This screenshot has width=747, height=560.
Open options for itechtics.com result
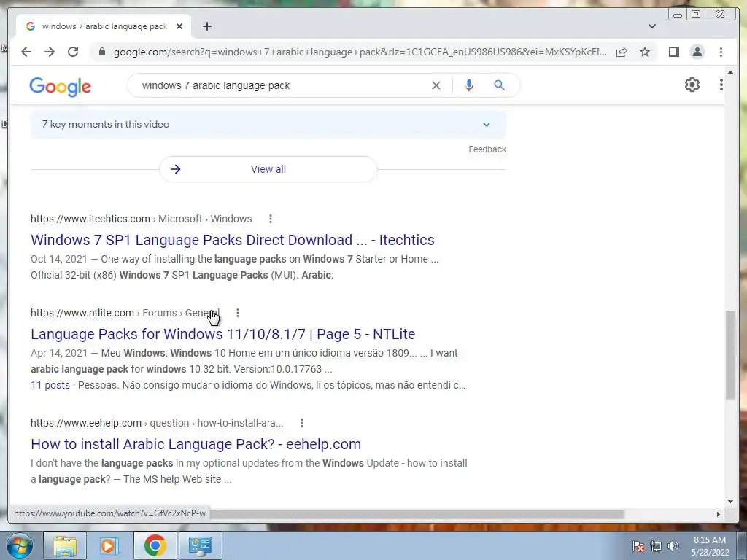[x=270, y=219]
